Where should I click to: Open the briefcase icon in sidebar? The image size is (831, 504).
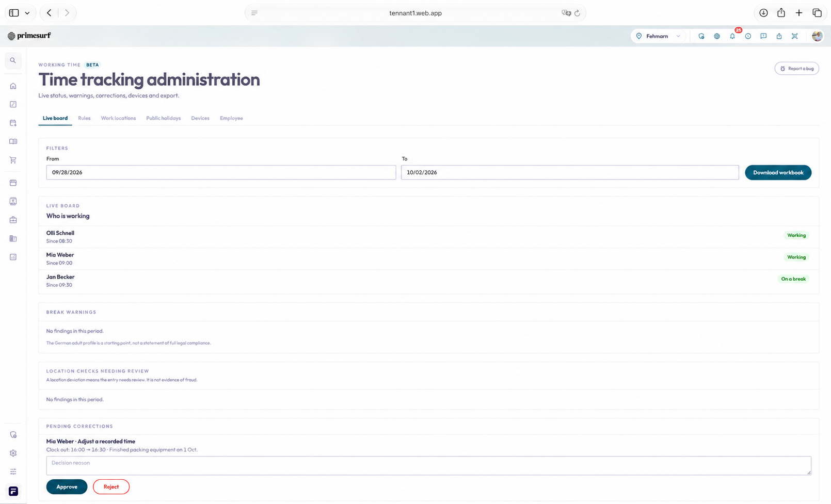pyautogui.click(x=13, y=220)
